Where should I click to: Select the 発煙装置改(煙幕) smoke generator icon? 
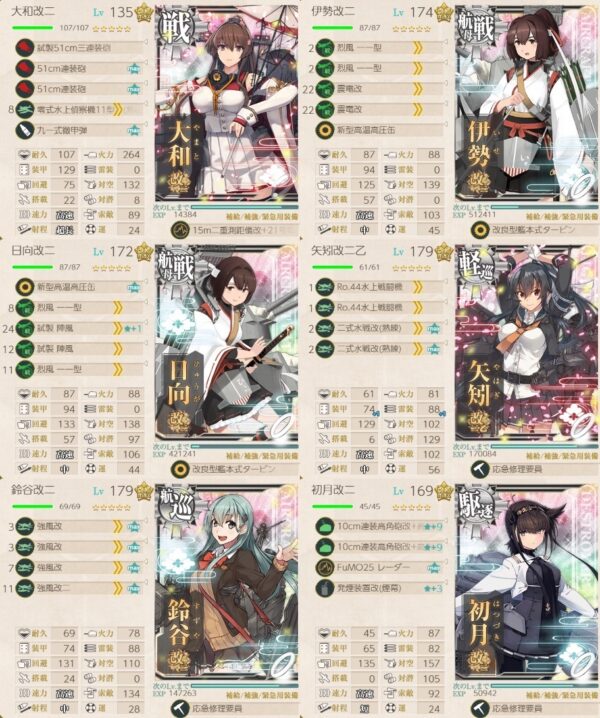click(324, 588)
